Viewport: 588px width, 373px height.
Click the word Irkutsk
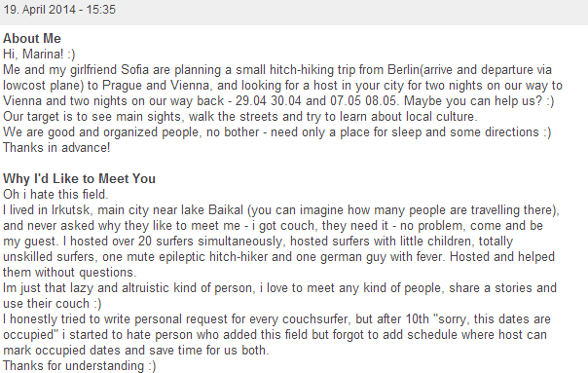[x=70, y=209]
